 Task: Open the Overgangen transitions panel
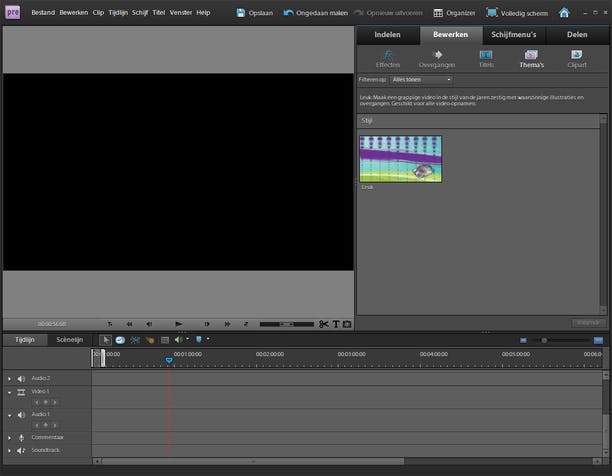coord(436,58)
